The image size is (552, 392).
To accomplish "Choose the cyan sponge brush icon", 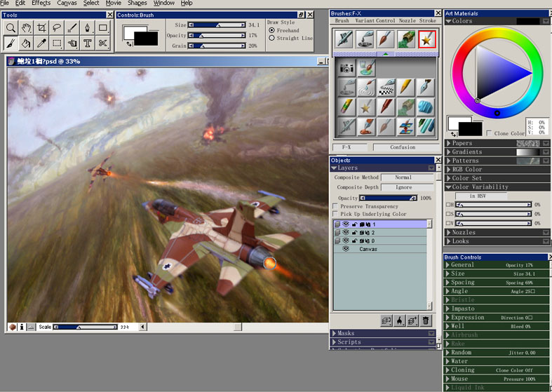I will (x=426, y=107).
